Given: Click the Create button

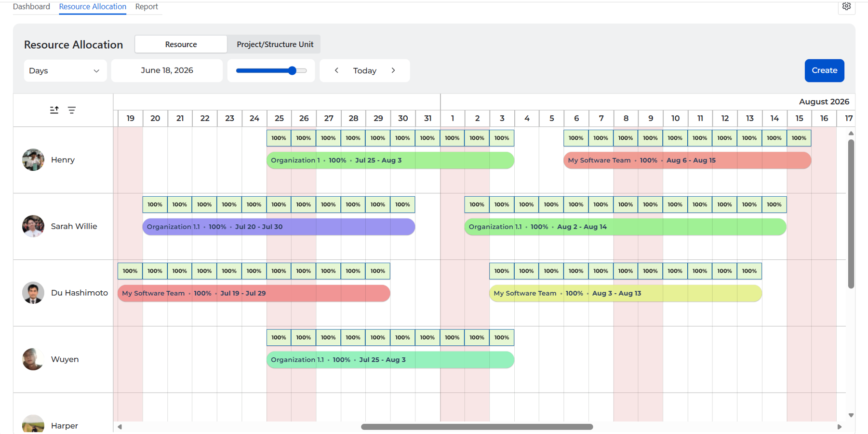Looking at the screenshot, I should tap(824, 70).
